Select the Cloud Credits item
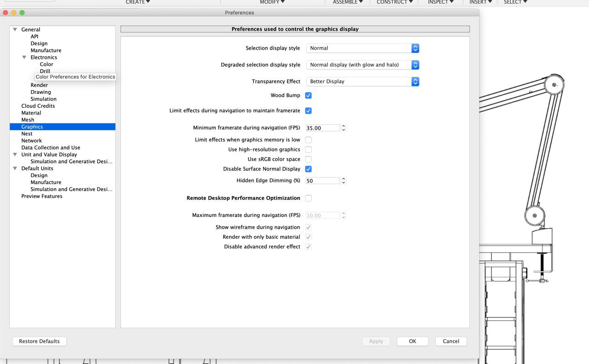This screenshot has height=364, width=589. [38, 106]
